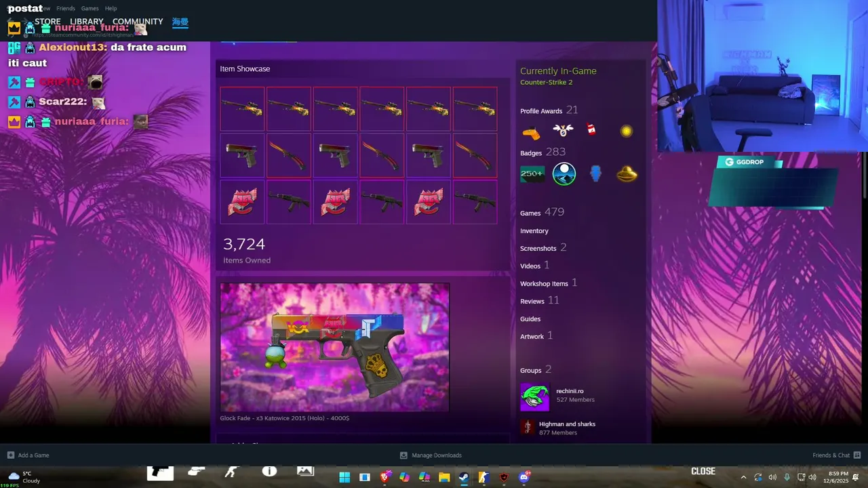Open the red bottle profile award
Viewport: 868px width, 488px height.
[591, 129]
